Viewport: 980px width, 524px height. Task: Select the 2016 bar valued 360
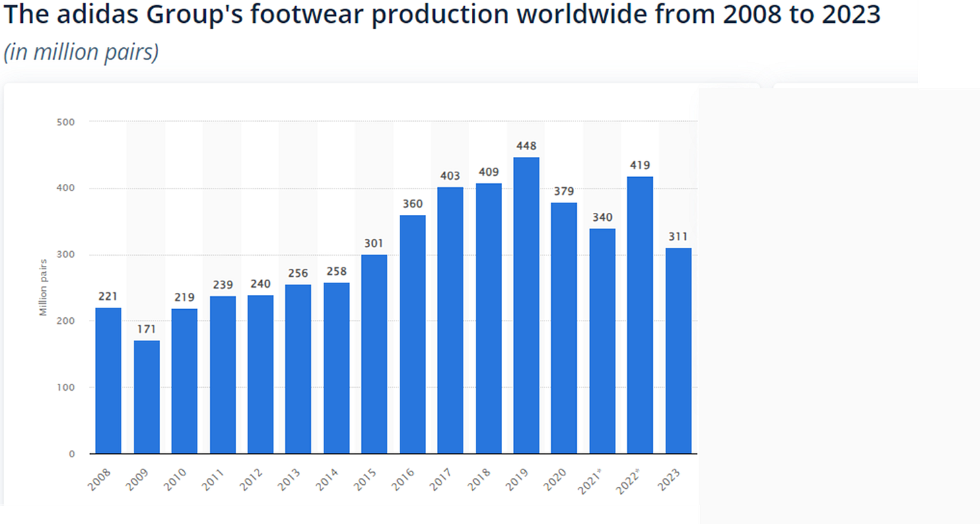pyautogui.click(x=413, y=335)
